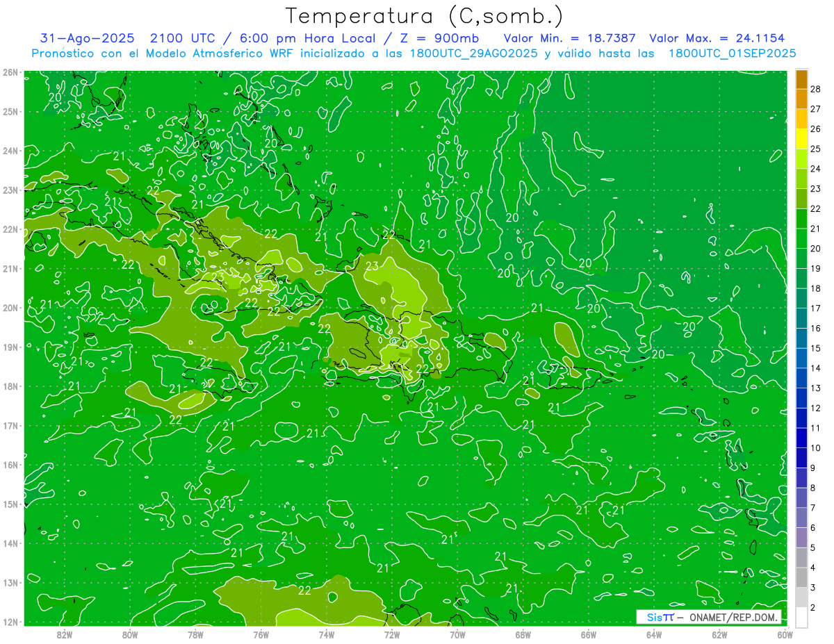This screenshot has height=644, width=834.
Task: Click the legend value "26"
Action: (x=815, y=129)
